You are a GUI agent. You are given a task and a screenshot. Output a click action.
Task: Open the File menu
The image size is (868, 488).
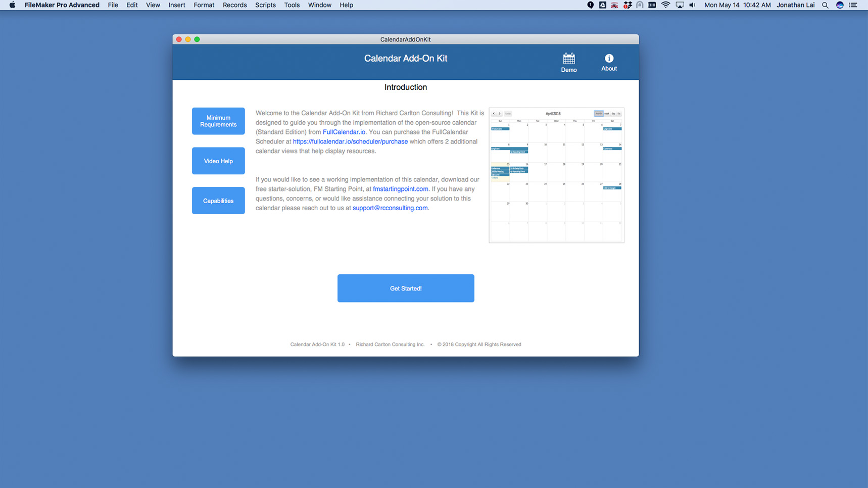coord(113,5)
